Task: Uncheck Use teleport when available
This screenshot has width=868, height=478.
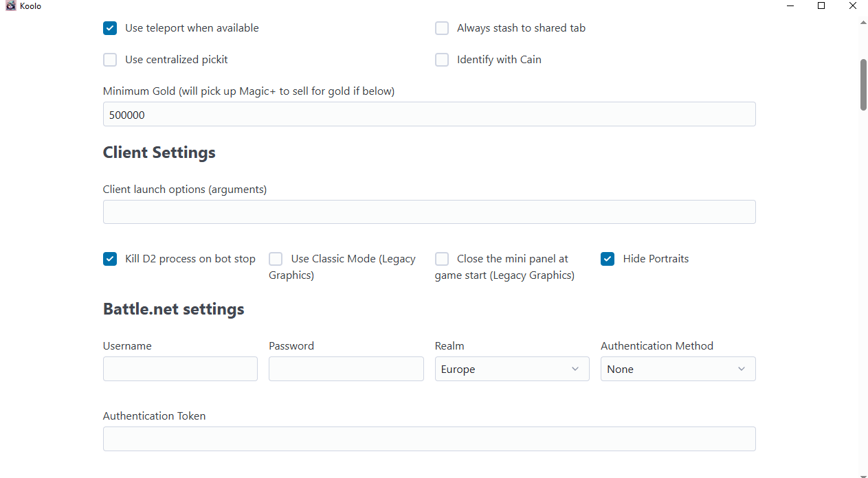Action: [x=110, y=28]
